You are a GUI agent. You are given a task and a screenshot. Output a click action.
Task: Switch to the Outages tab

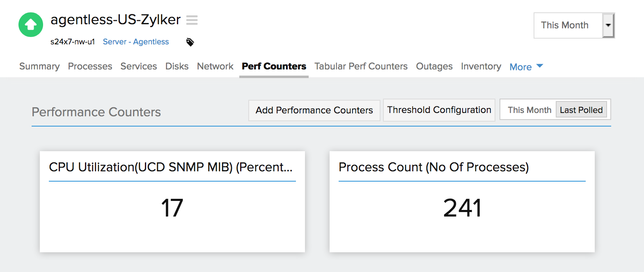point(434,66)
